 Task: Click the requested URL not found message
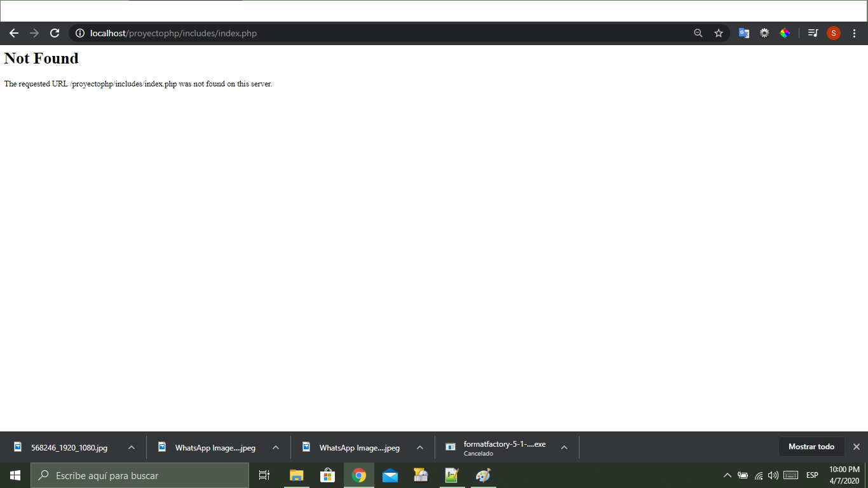point(138,84)
